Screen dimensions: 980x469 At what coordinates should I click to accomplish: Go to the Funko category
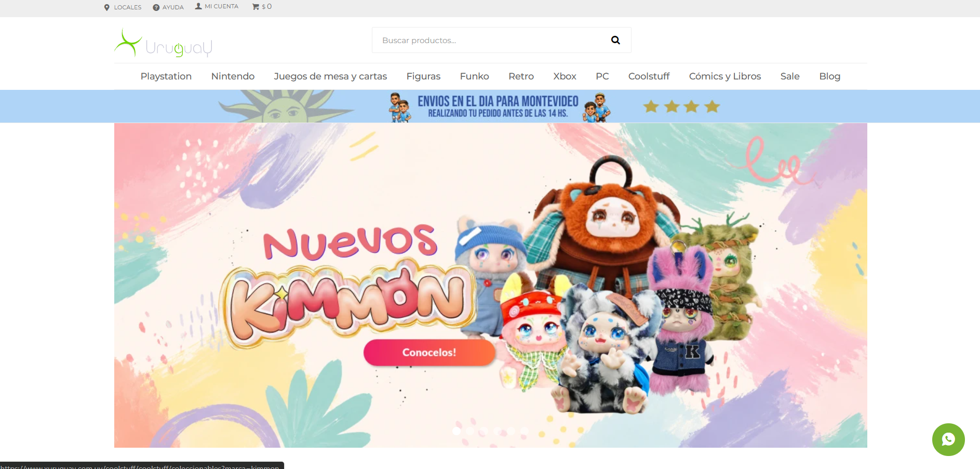pos(475,76)
